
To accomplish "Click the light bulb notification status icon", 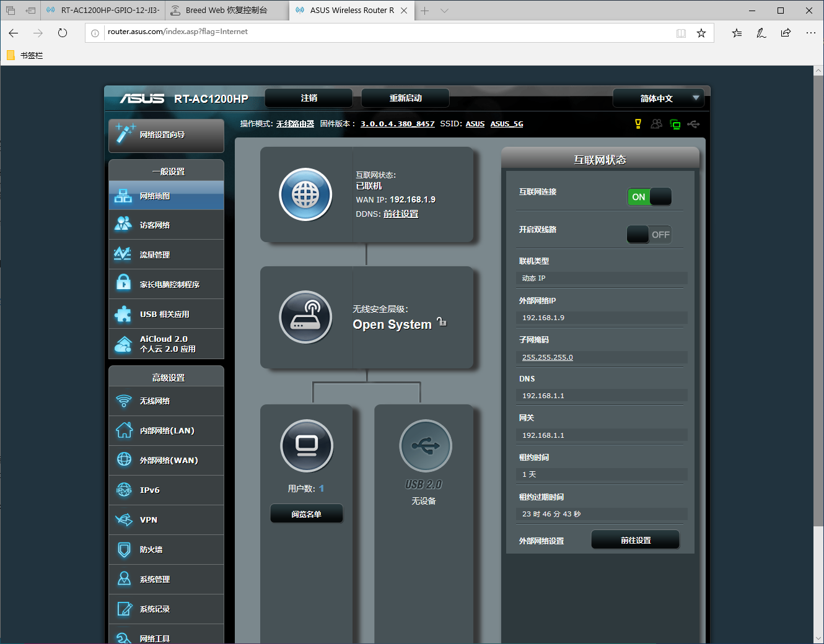I will 638,124.
